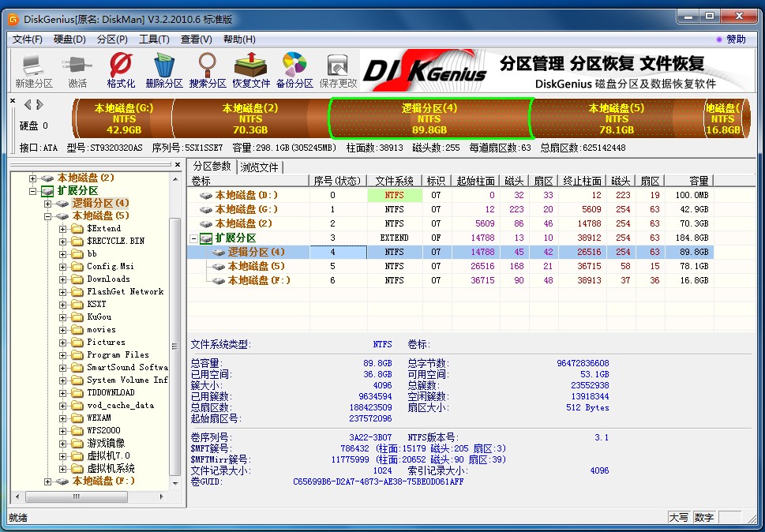Switch to the 分区参数 tab
This screenshot has width=765, height=532.
212,167
